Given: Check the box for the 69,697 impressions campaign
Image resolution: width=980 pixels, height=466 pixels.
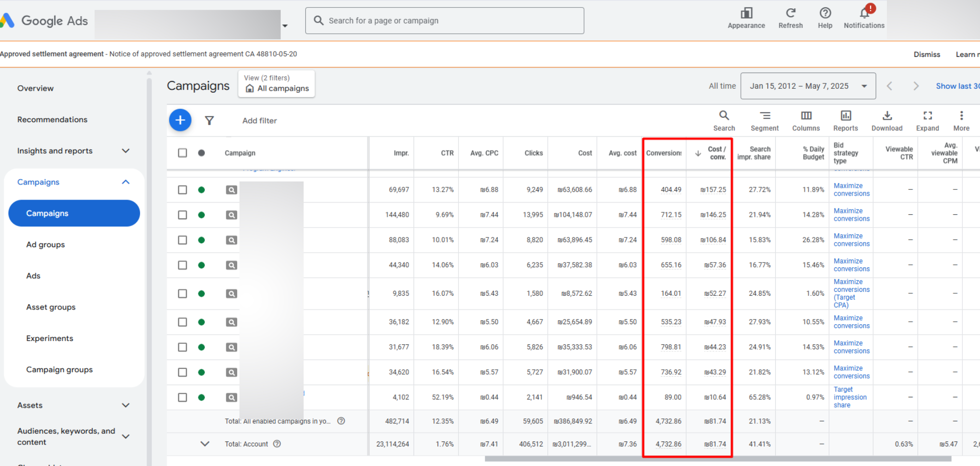Looking at the screenshot, I should tap(182, 190).
